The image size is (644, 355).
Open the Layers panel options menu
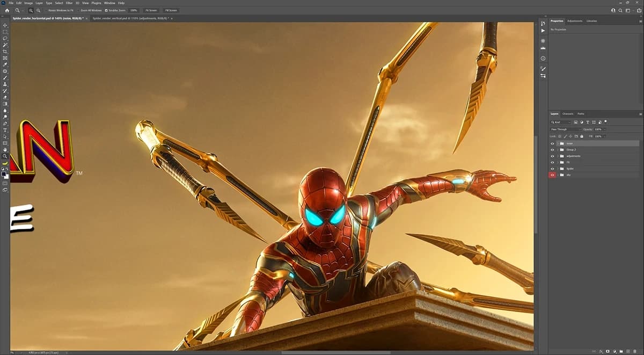[x=640, y=114]
